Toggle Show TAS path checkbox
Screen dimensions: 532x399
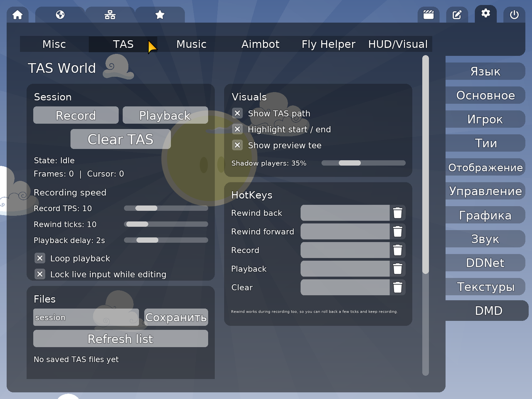click(237, 113)
